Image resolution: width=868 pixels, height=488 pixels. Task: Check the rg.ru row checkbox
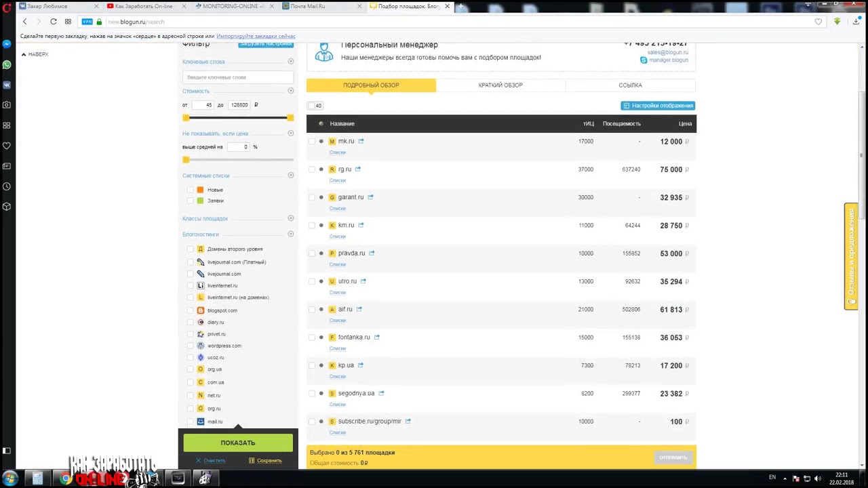click(x=312, y=169)
